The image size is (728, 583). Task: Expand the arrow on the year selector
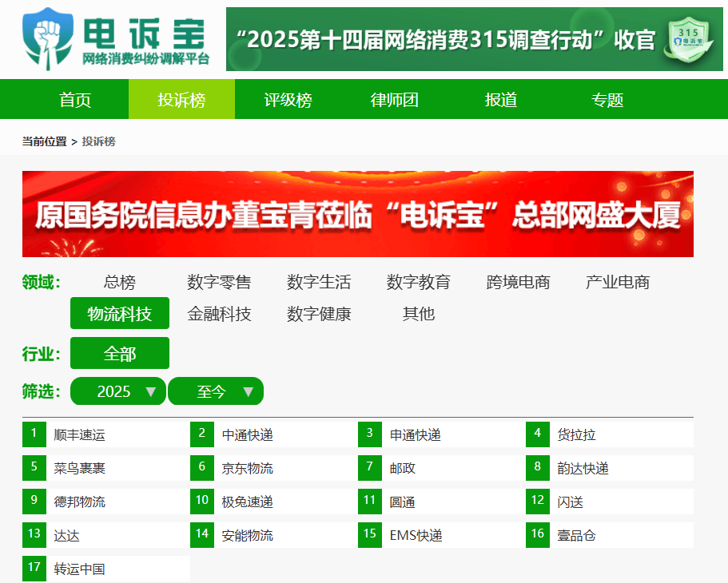click(x=152, y=391)
